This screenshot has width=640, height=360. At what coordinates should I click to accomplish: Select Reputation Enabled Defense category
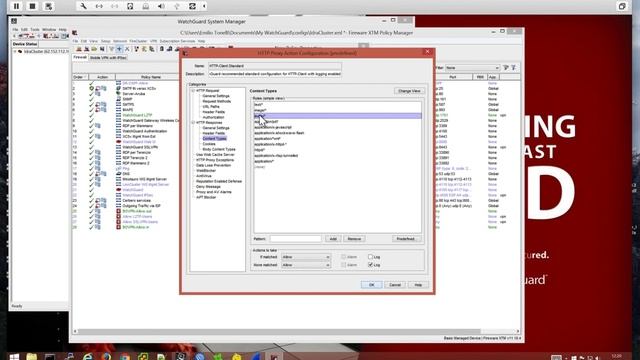point(219,181)
